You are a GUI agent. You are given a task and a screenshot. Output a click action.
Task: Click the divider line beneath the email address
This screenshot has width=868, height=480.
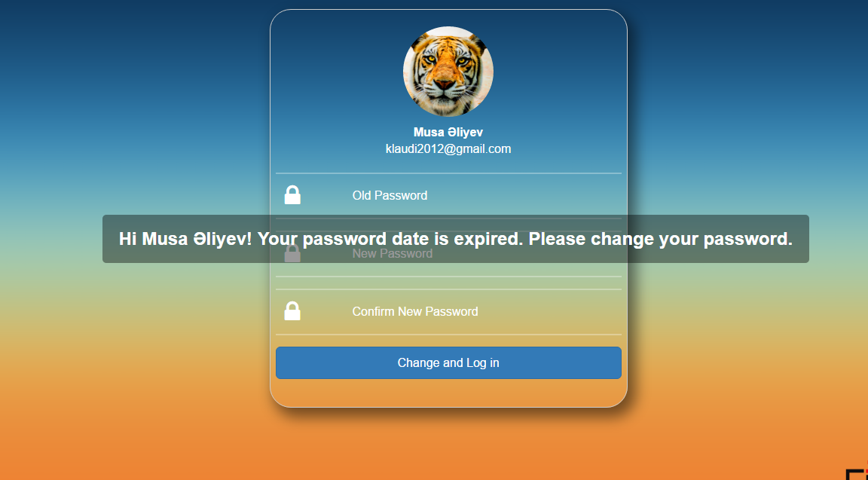tap(448, 173)
